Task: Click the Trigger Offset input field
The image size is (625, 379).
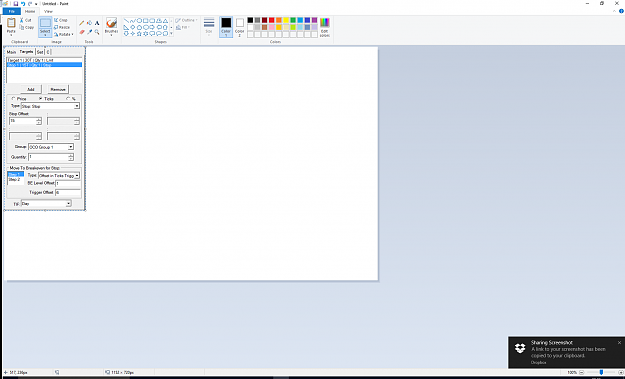Action: point(68,192)
